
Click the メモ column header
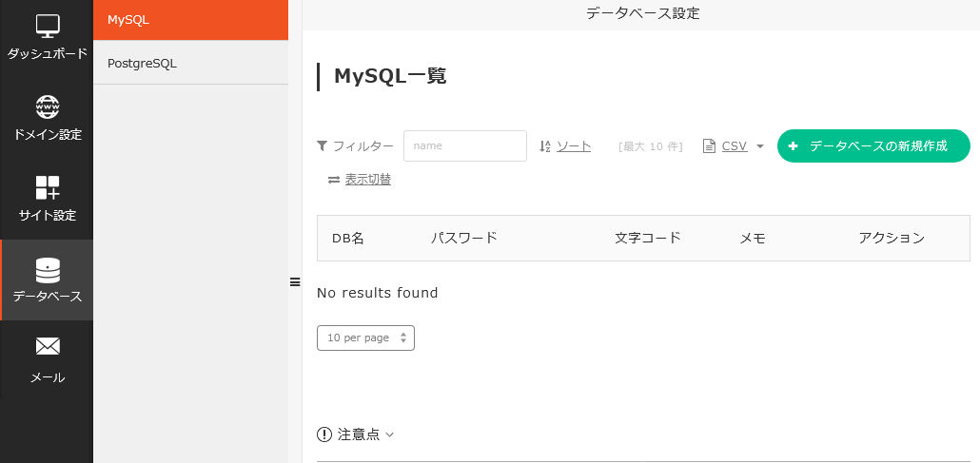(753, 238)
